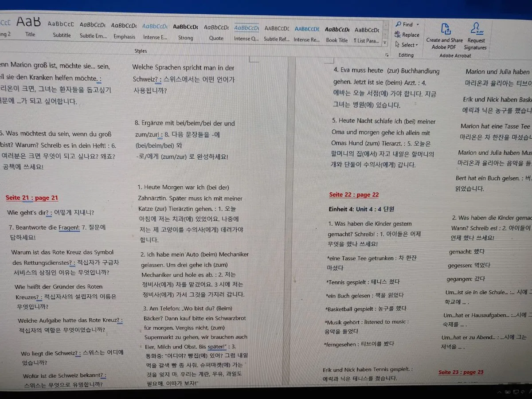Viewport: 532px width, 399px height.
Task: Open the Replace tool
Action: (407, 35)
